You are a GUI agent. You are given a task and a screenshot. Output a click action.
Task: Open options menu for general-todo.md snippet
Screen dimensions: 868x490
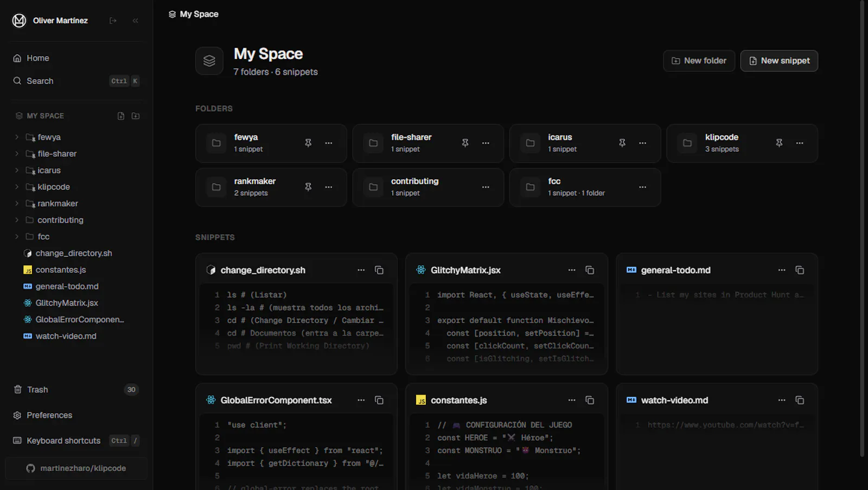(x=782, y=270)
